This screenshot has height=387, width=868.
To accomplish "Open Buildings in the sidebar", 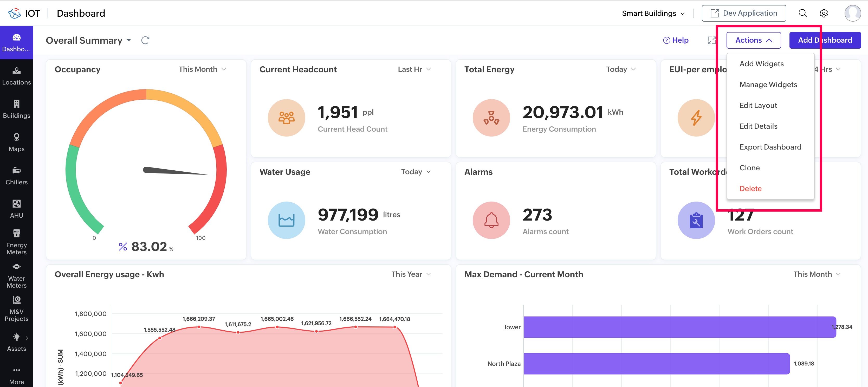I will [x=16, y=109].
